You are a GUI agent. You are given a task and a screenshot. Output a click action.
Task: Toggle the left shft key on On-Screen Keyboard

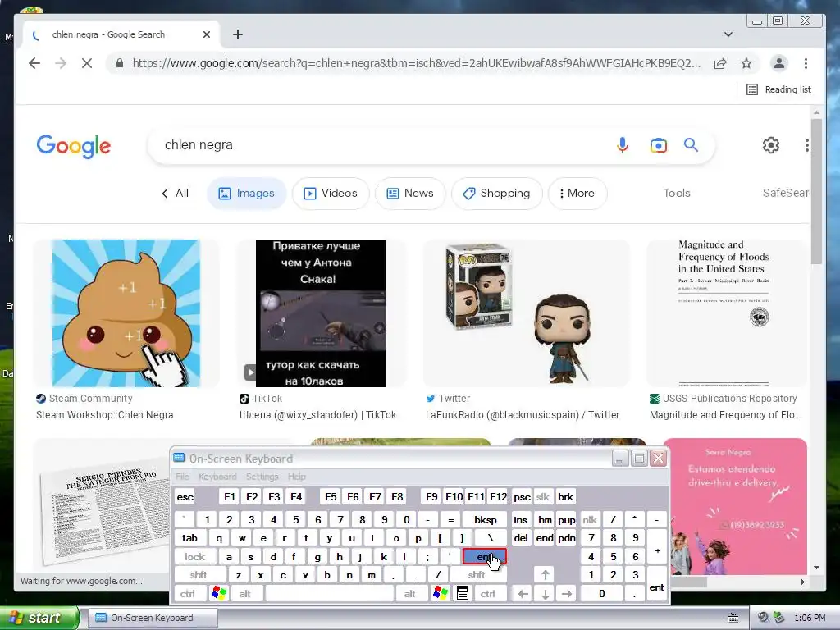coord(199,575)
